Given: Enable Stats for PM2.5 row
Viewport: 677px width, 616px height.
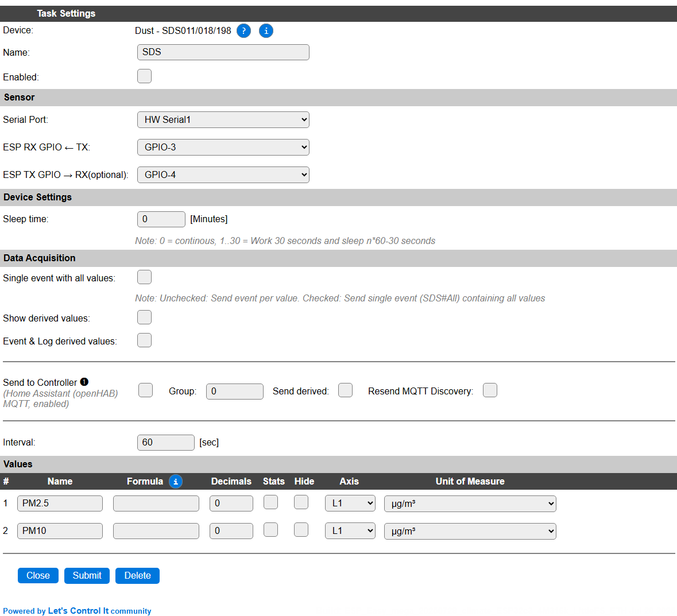Looking at the screenshot, I should tap(270, 502).
